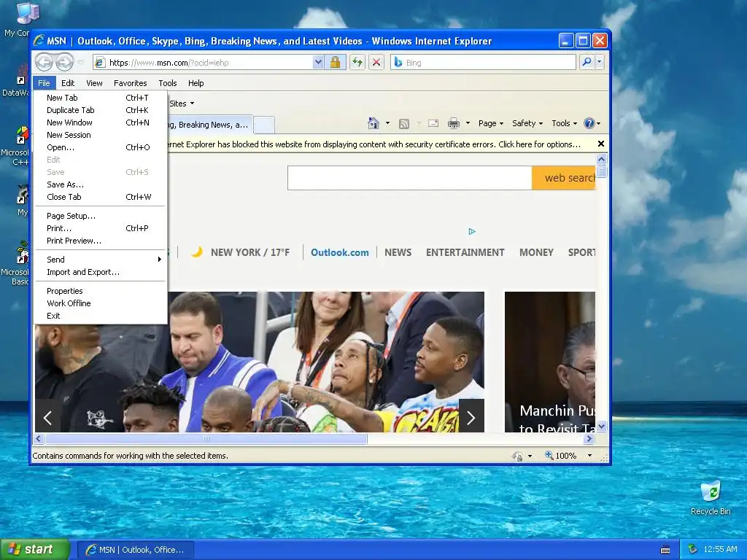Image resolution: width=747 pixels, height=560 pixels.
Task: Click the previous slide arrow on photo
Action: click(47, 418)
